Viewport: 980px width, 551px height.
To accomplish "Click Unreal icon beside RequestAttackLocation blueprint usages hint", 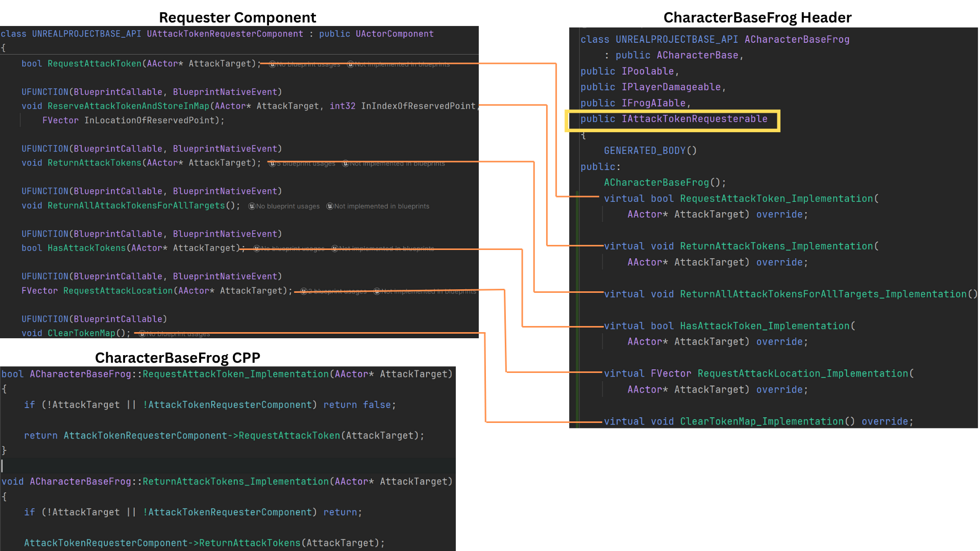I will tap(304, 291).
